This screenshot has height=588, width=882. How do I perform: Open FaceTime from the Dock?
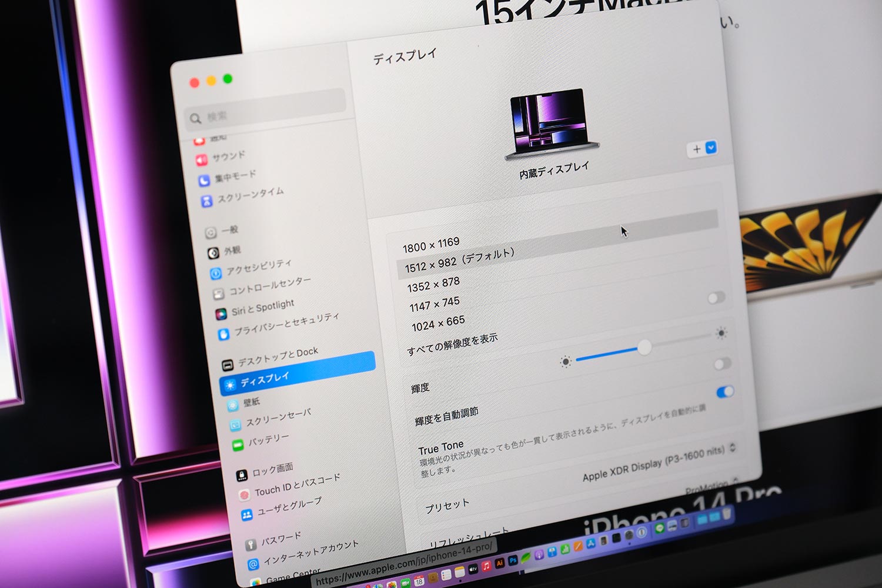tap(405, 583)
